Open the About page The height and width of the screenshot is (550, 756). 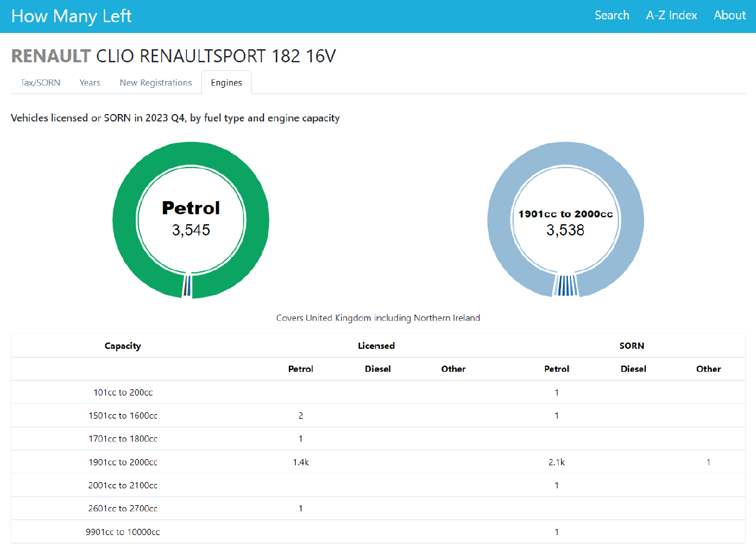pos(730,16)
